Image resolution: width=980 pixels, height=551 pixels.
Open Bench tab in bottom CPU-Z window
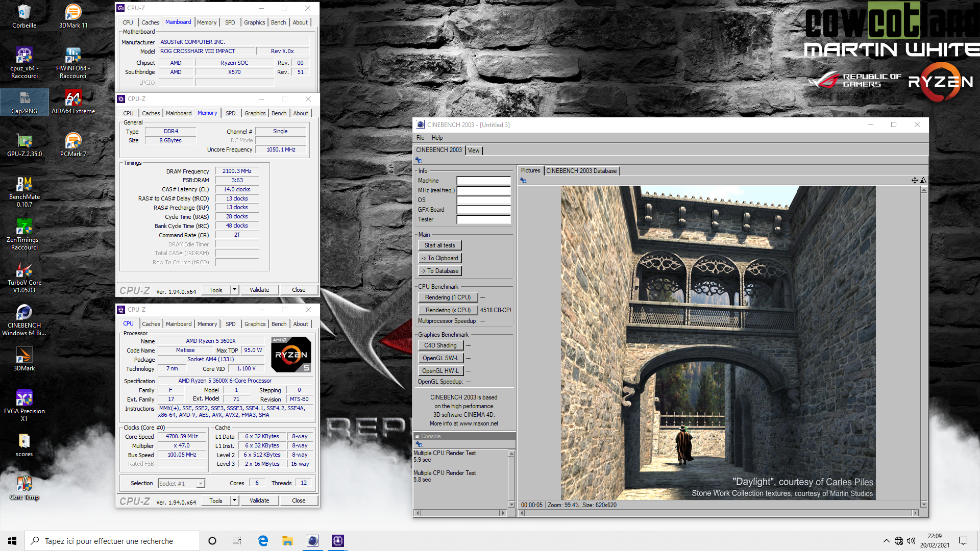pos(279,324)
